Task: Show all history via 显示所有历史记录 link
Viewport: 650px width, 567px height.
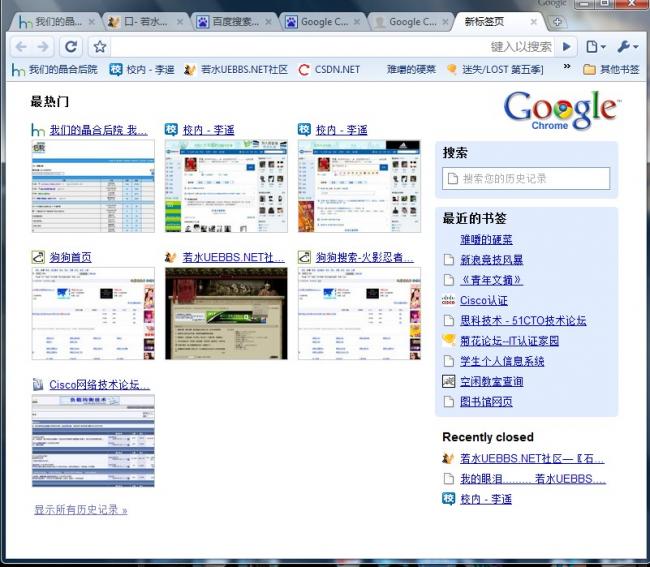Action: (x=81, y=510)
